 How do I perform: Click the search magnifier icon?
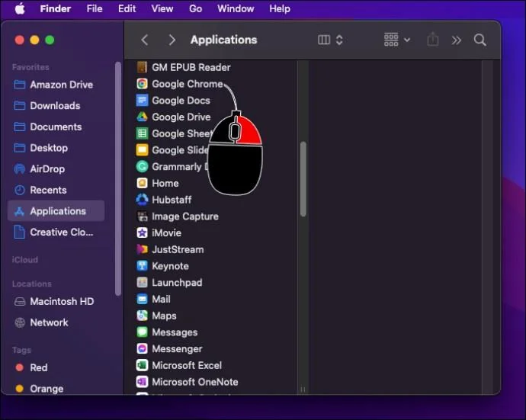[480, 40]
